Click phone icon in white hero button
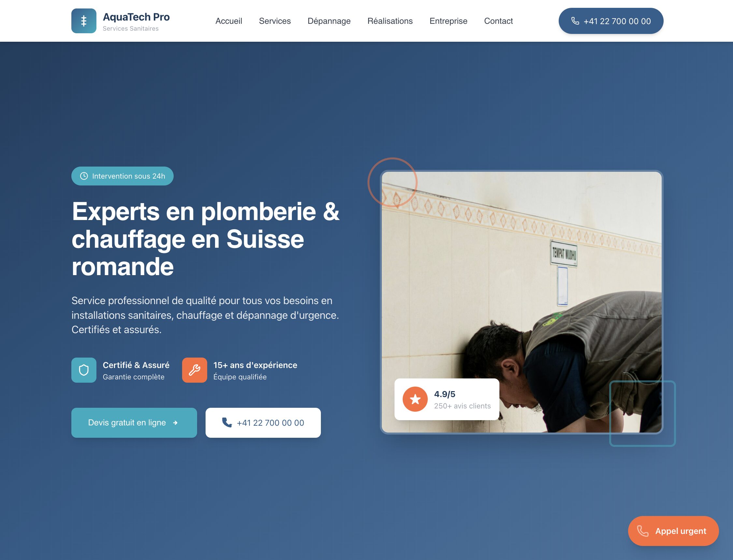The width and height of the screenshot is (733, 560). (227, 422)
